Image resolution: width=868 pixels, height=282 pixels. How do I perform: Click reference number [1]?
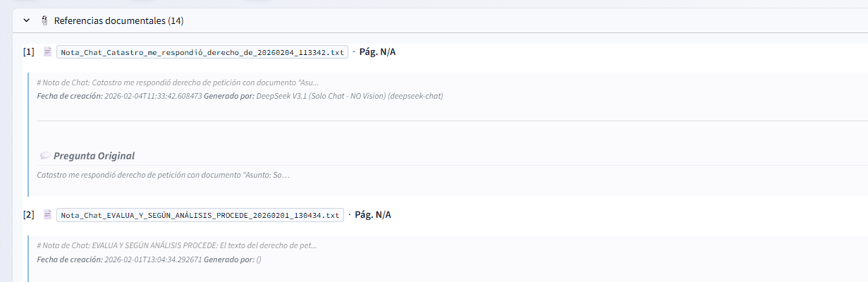29,52
